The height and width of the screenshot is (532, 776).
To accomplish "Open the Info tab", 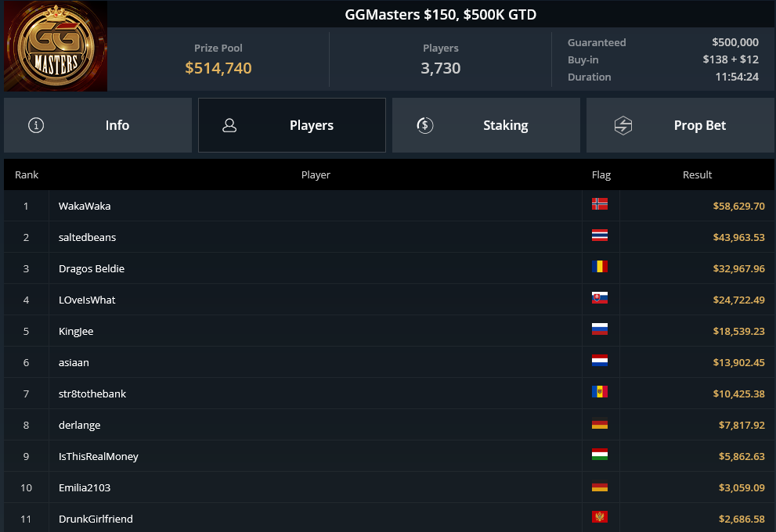I will (98, 125).
